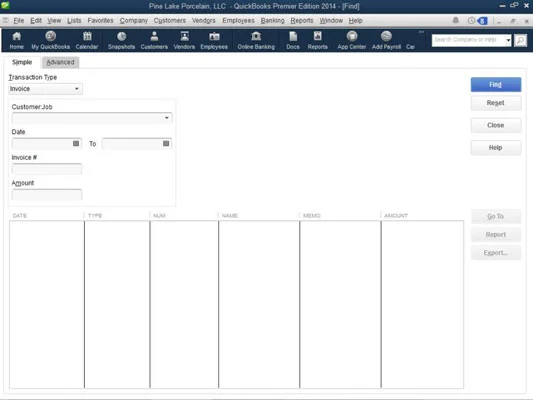Open the From date calendar picker

click(x=76, y=143)
